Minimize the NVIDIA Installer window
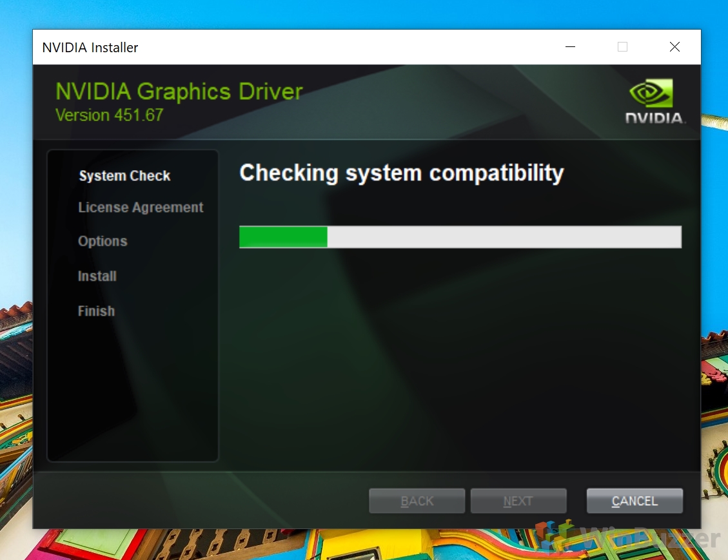 tap(570, 47)
